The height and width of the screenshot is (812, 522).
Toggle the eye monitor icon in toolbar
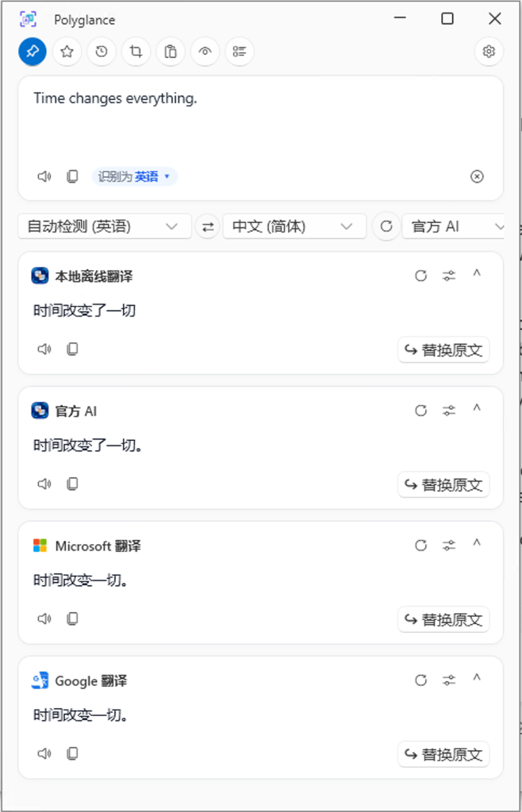pyautogui.click(x=205, y=52)
